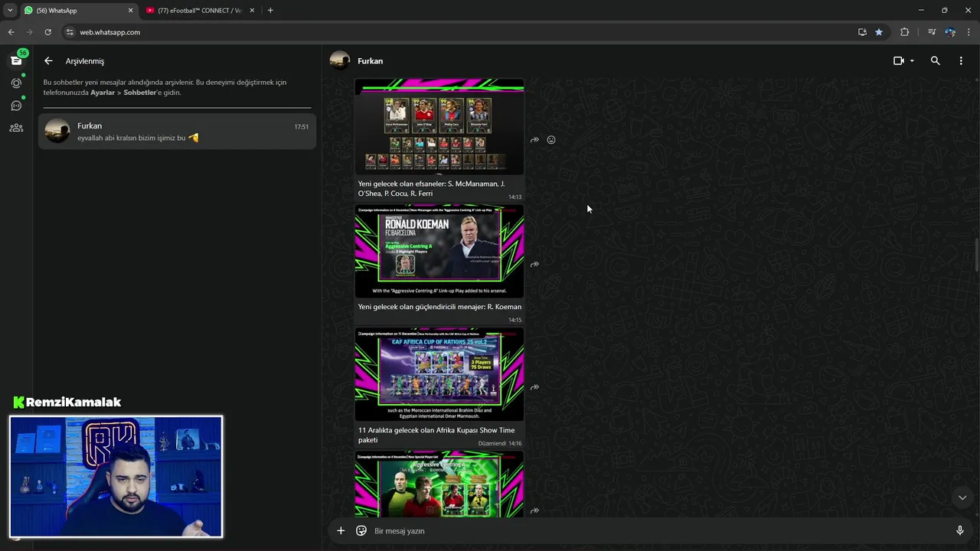Open the Communities sidebar icon
Image resolution: width=980 pixels, height=551 pixels.
pyautogui.click(x=16, y=128)
